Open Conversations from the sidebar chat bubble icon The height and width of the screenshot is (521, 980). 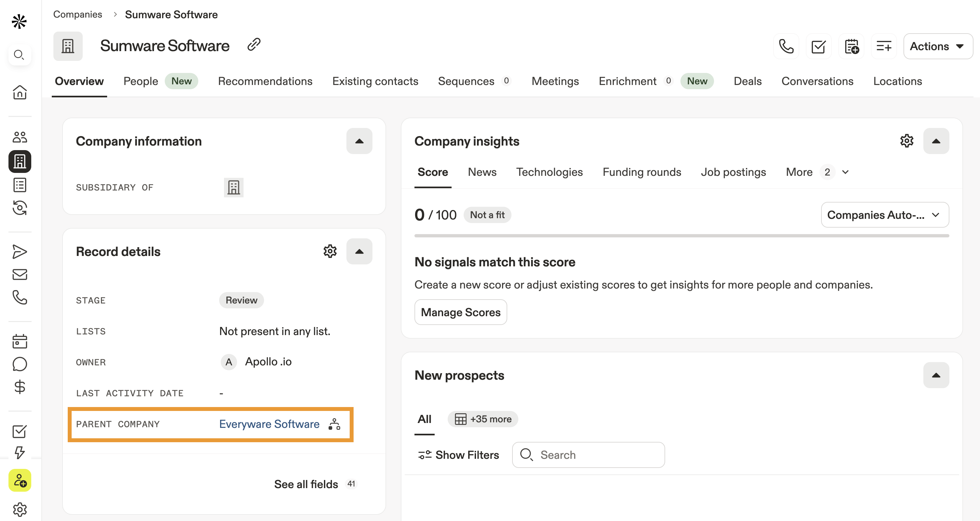click(x=20, y=364)
